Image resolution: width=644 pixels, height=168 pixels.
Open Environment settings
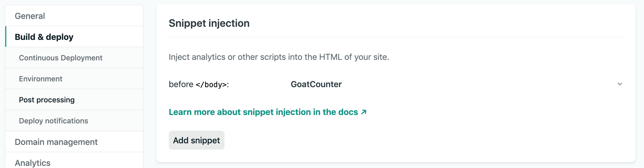(40, 79)
